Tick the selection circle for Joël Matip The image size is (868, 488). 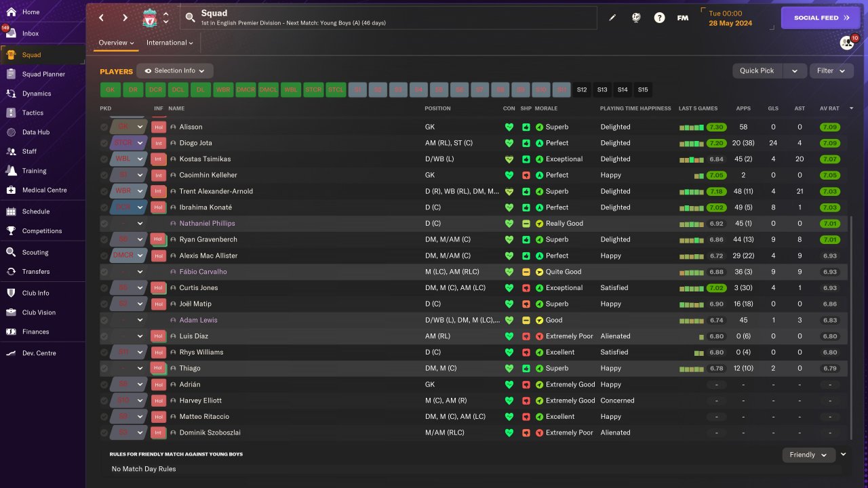point(104,304)
